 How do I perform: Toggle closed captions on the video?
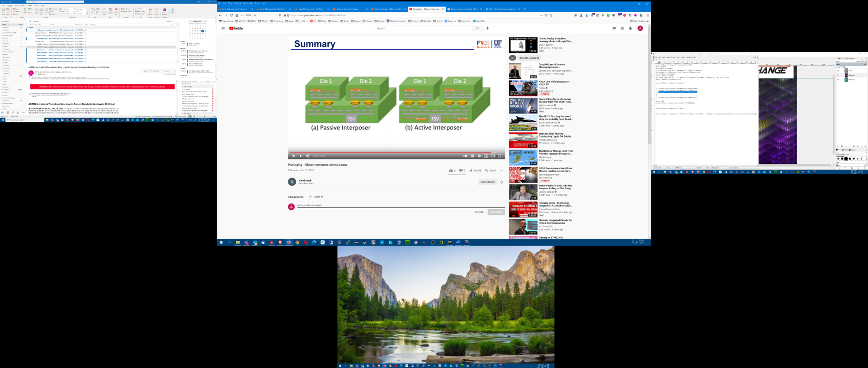tap(472, 156)
